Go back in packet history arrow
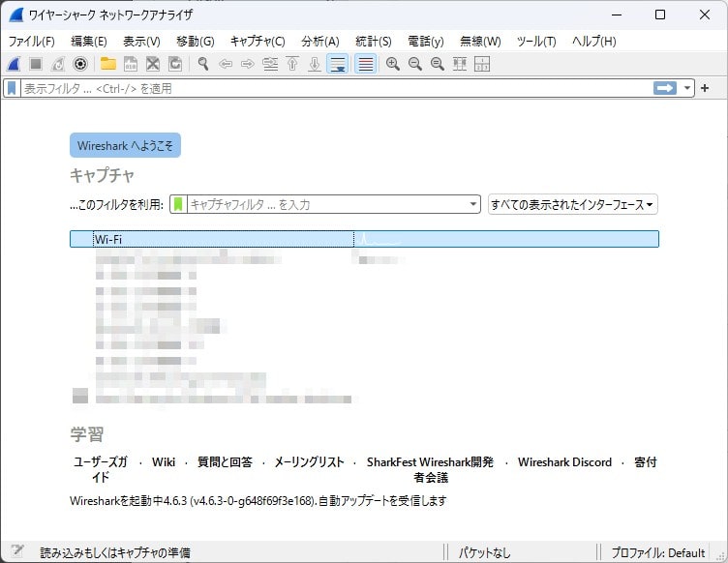Image resolution: width=728 pixels, height=563 pixels. click(226, 64)
